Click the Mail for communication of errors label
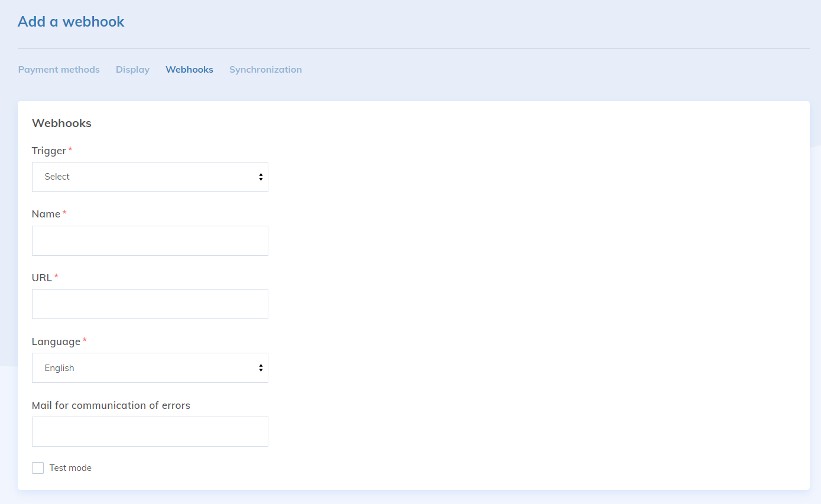 111,405
